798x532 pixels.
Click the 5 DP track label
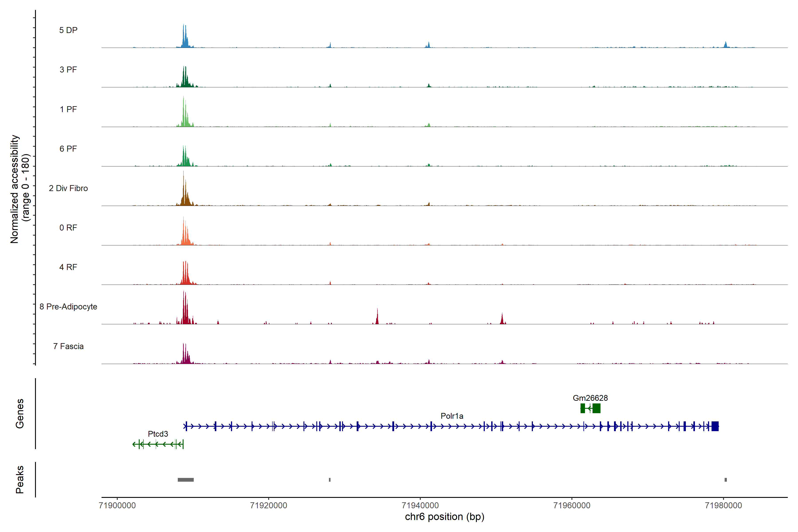(x=68, y=30)
